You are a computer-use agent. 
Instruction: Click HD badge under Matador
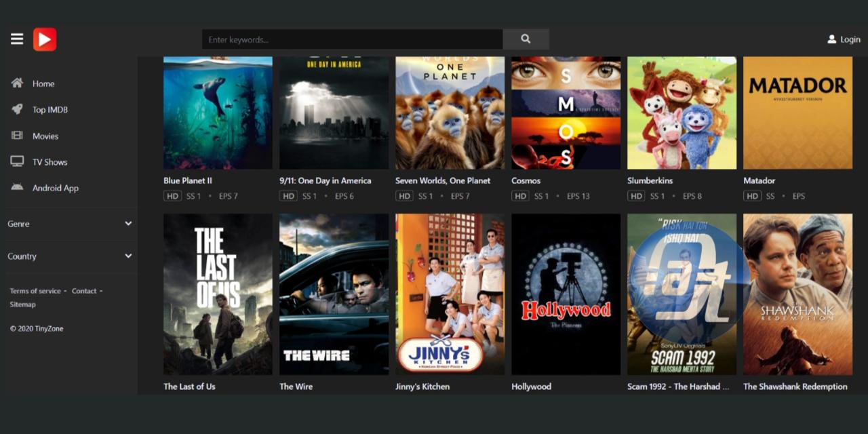click(x=752, y=196)
